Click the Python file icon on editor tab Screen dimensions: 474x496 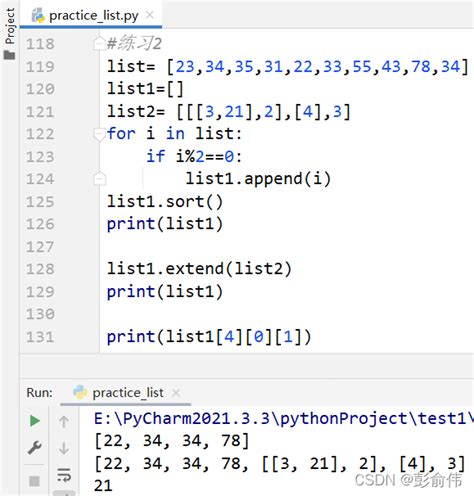(38, 16)
